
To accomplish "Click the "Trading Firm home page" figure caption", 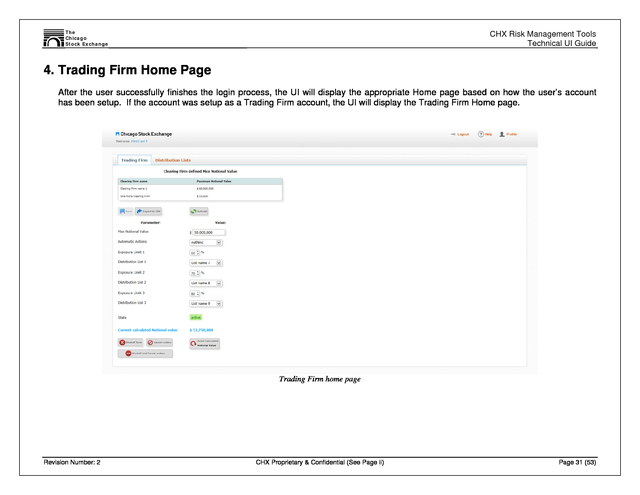I will 320,379.
